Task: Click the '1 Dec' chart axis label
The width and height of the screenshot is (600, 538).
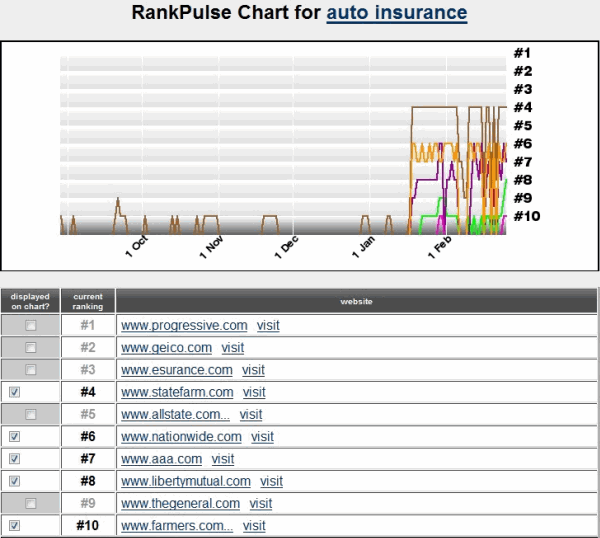Action: click(x=286, y=247)
